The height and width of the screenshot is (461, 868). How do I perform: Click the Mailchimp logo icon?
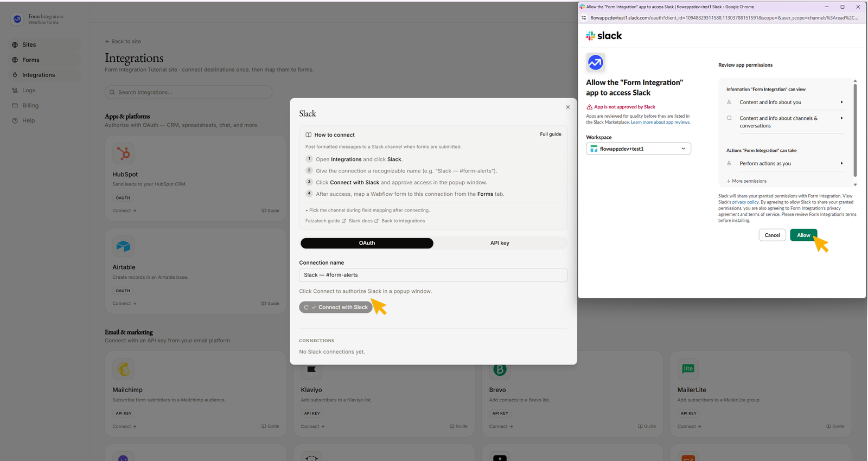123,369
